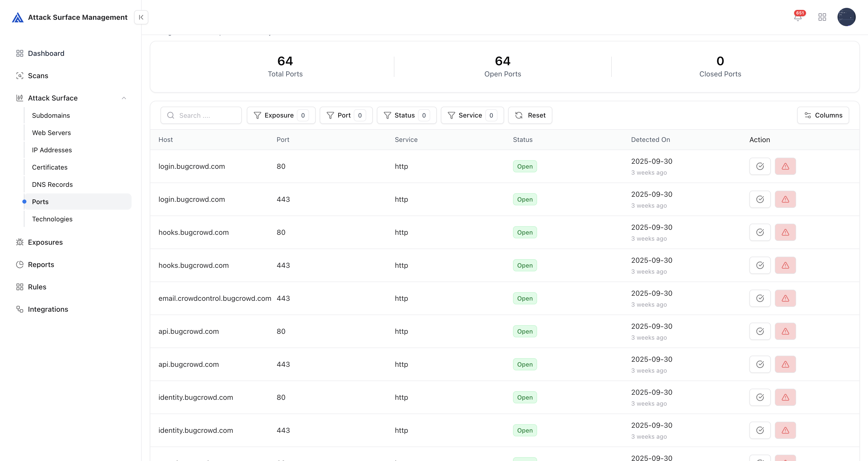Click red warning icon for identity.bugcrowd.com port 80

[785, 397]
